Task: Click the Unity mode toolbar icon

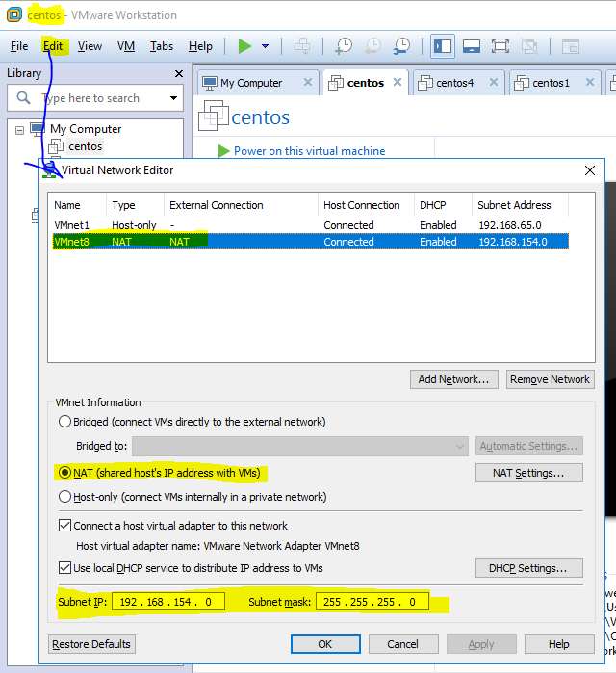Action: tap(529, 46)
